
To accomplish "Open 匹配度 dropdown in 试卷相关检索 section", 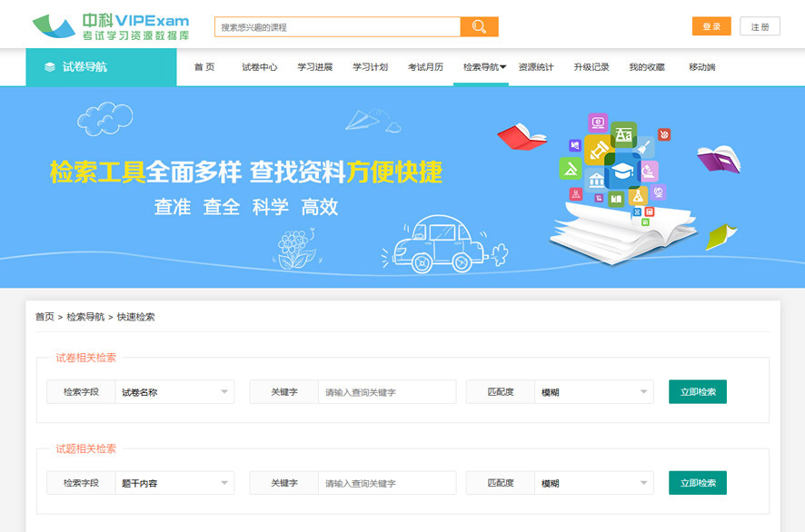I will coord(594,392).
